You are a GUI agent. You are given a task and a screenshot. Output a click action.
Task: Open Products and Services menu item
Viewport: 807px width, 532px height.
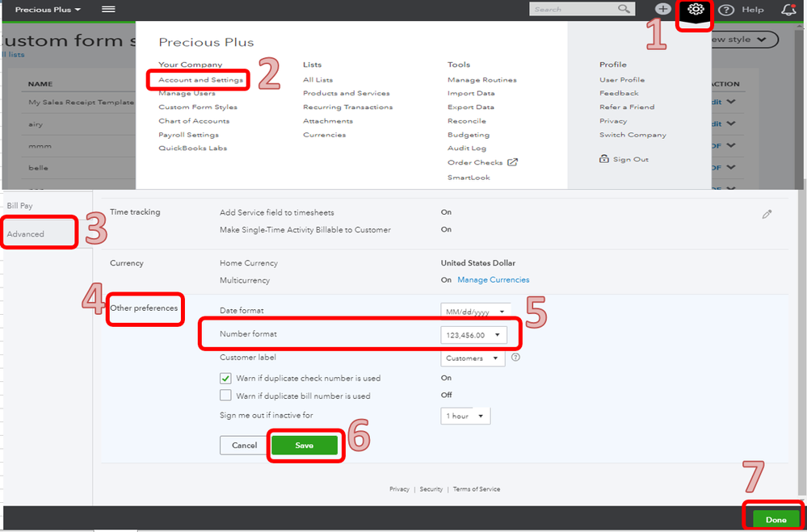coord(347,93)
